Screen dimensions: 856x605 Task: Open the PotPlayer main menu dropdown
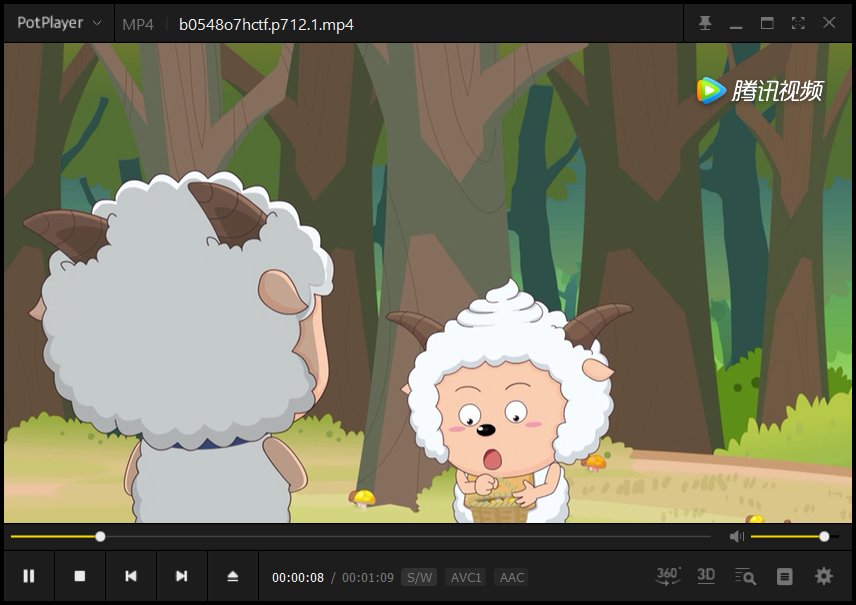59,23
